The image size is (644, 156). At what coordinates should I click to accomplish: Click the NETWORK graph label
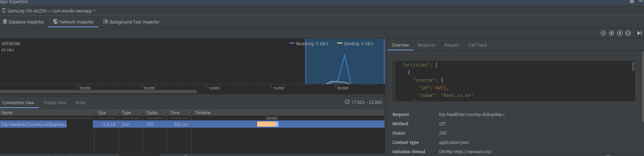click(x=11, y=44)
